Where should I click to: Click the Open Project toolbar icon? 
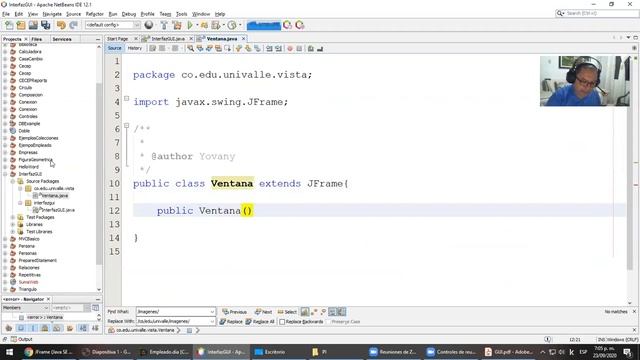[x=33, y=25]
